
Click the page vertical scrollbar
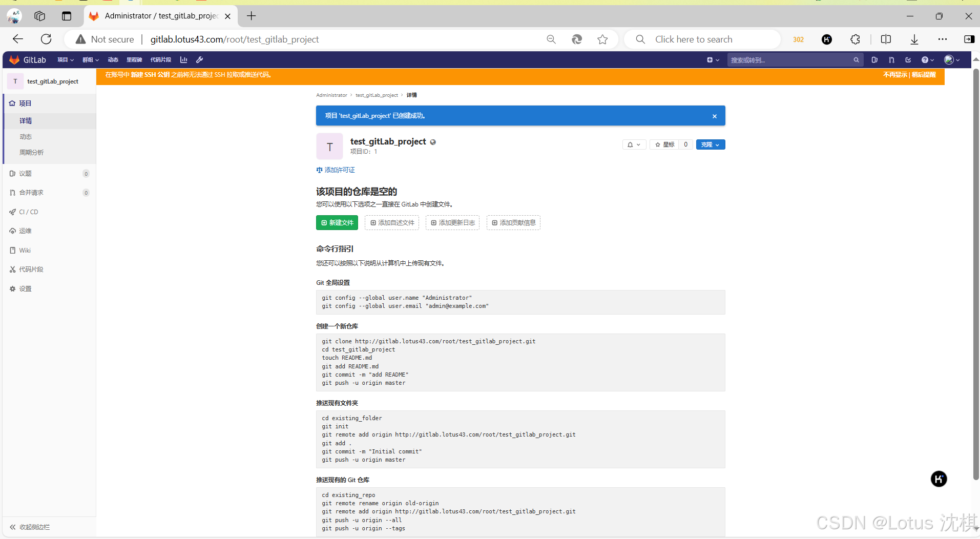(x=976, y=274)
